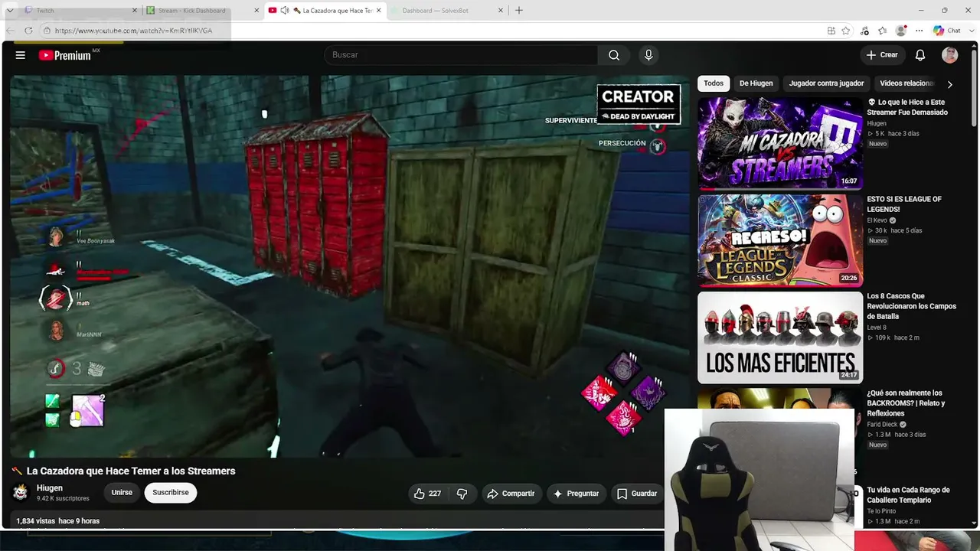Close the Stream - Kick Dashboard tab

pos(256,11)
